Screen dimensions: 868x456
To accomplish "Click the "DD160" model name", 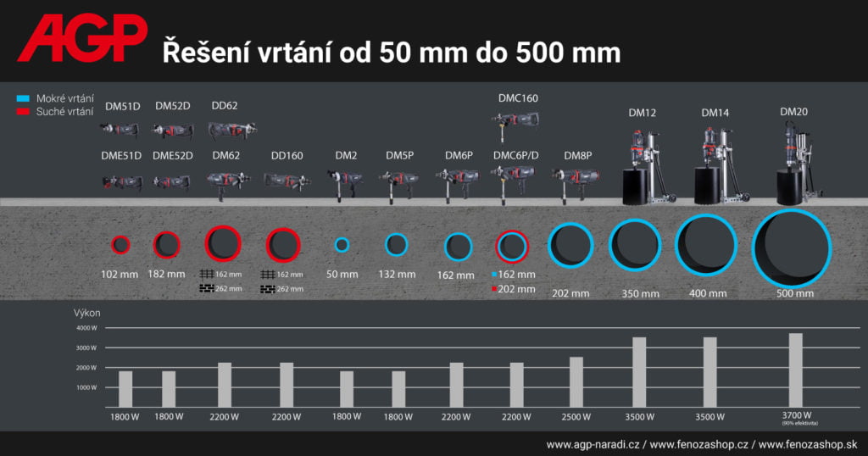I will click(x=287, y=156).
